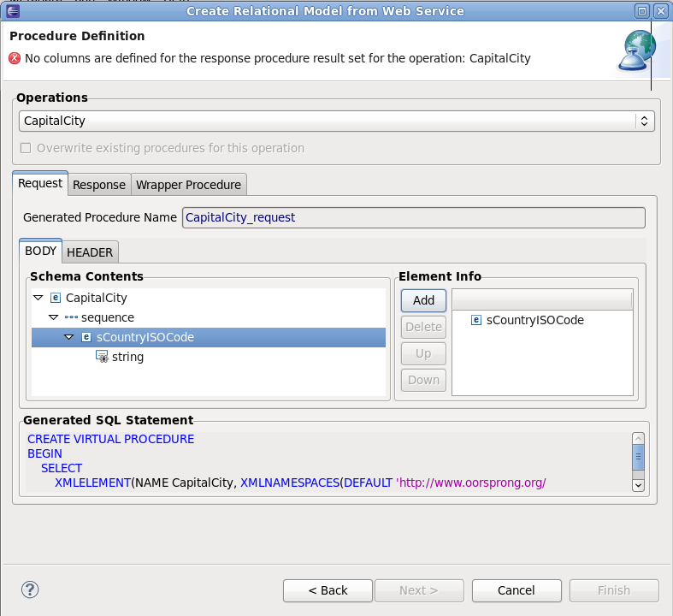Click sCountryISOCode icon in Element Info list
The image size is (673, 616).
pyautogui.click(x=476, y=320)
